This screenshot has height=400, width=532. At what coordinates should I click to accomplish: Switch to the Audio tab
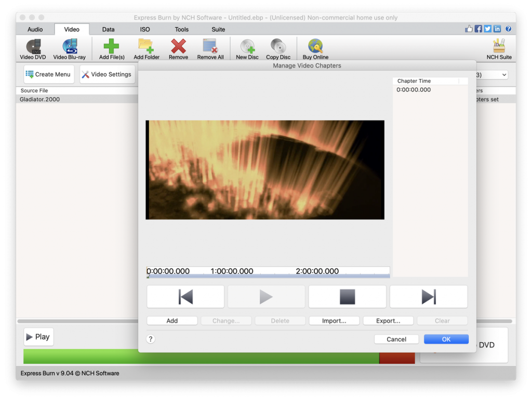[x=35, y=29]
